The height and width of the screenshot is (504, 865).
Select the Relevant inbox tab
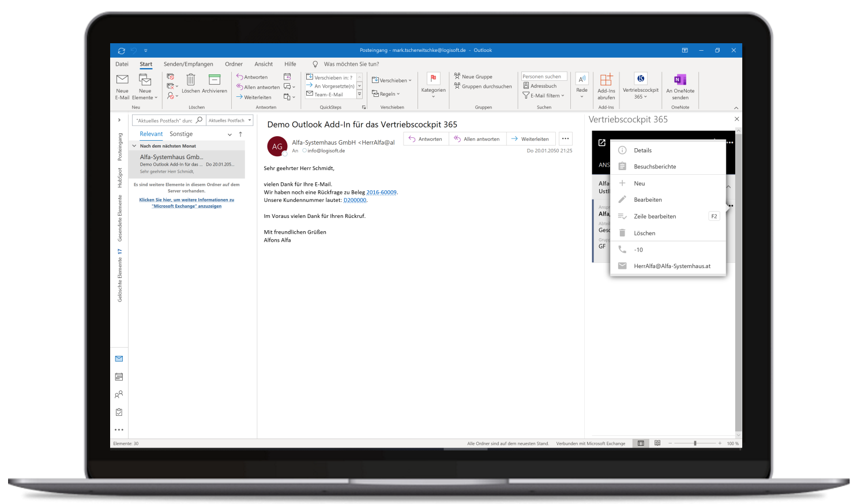pos(151,134)
